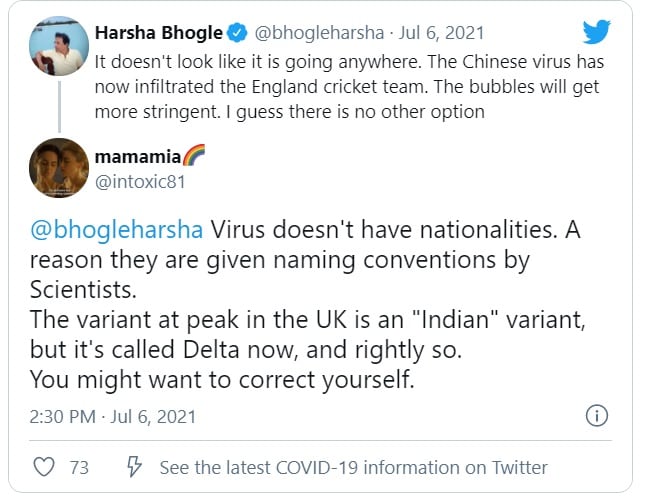
Task: Click the rainbow emoji next to mamamia
Action: coord(194,157)
